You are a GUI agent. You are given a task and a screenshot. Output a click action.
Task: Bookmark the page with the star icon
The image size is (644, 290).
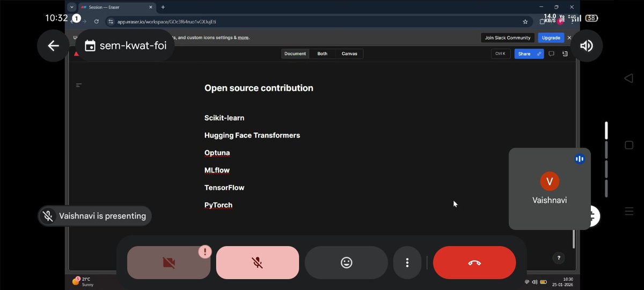pos(525,21)
